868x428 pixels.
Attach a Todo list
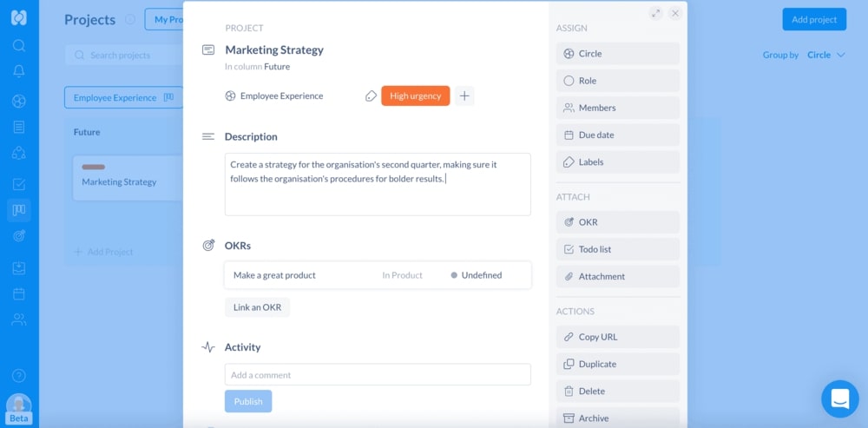coord(618,249)
